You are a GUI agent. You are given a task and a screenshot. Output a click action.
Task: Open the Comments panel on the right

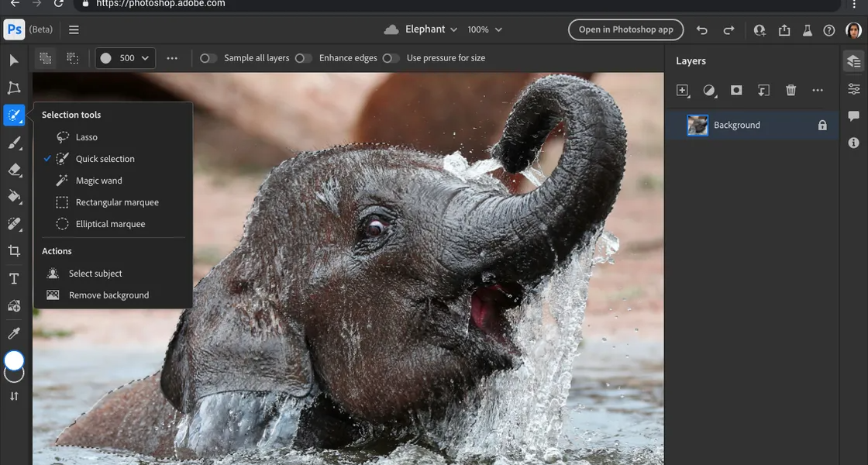(x=853, y=115)
